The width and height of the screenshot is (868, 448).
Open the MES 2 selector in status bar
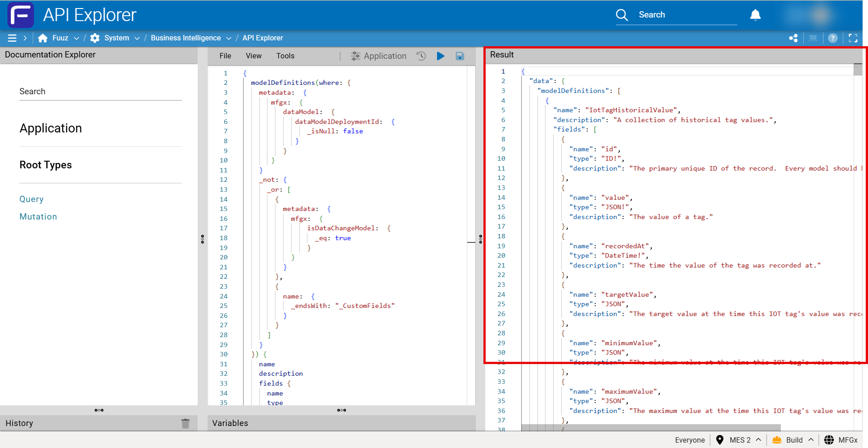tap(740, 440)
